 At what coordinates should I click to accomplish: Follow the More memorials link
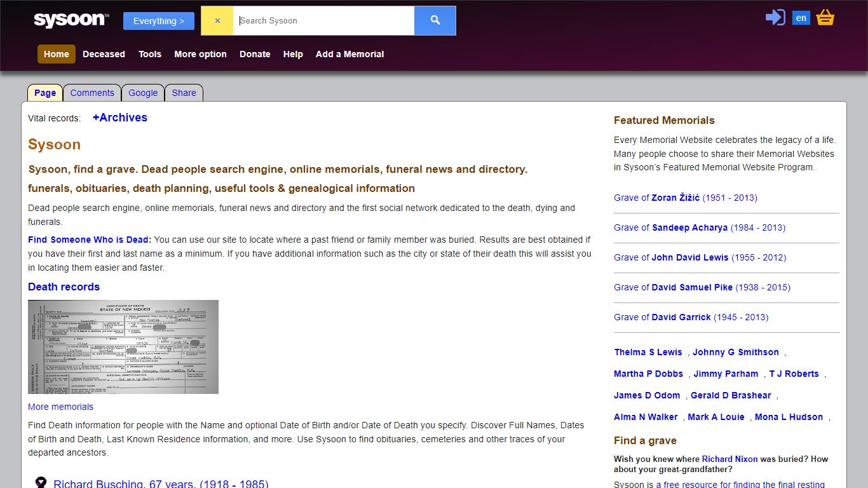[x=60, y=407]
